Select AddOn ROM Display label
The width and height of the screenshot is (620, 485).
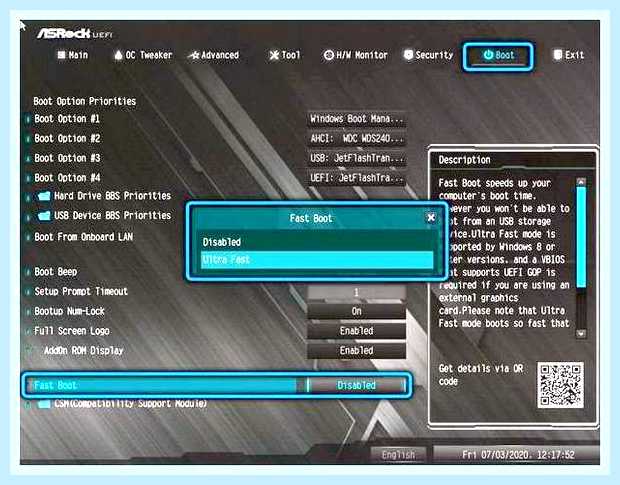pyautogui.click(x=83, y=351)
